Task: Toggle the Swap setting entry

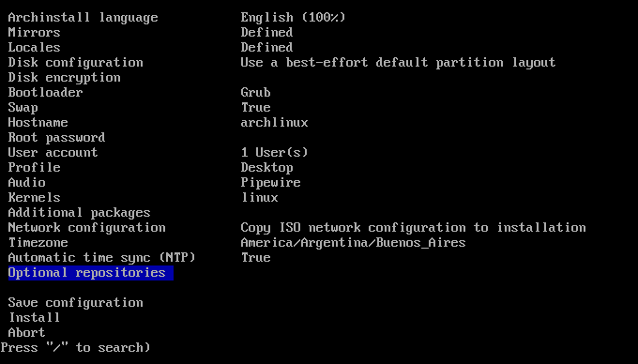Action: point(23,108)
